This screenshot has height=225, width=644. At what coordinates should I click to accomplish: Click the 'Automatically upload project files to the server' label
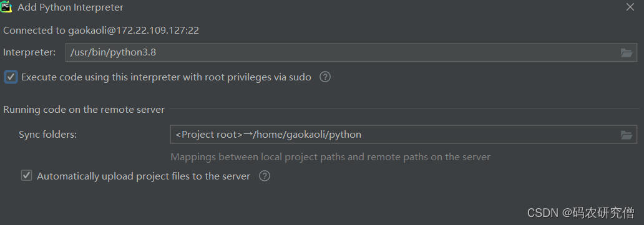(x=144, y=176)
